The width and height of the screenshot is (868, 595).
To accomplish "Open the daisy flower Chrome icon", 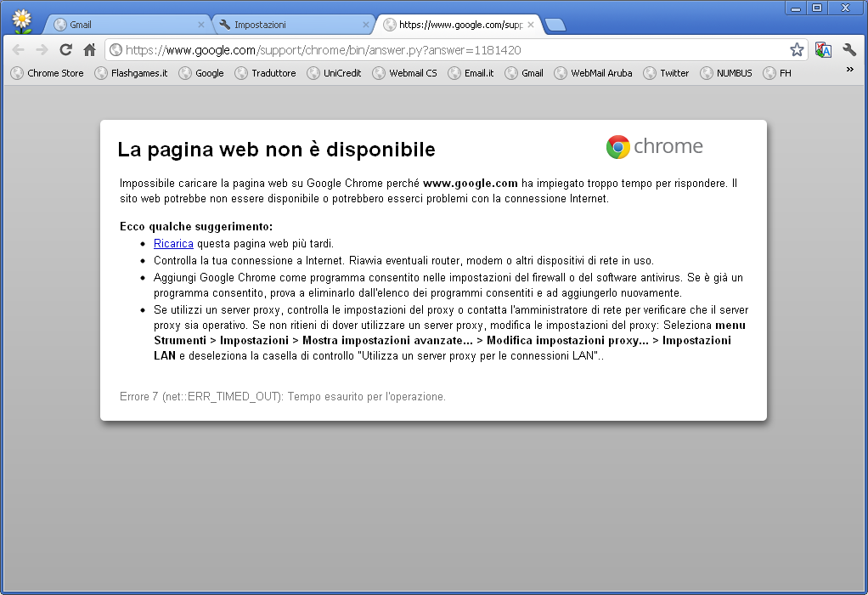I will tap(21, 21).
